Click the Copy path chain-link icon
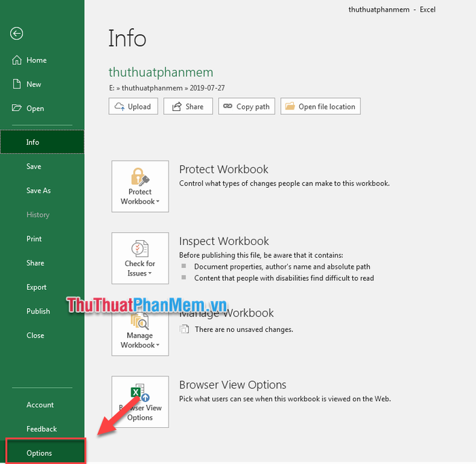The width and height of the screenshot is (476, 464). point(228,106)
